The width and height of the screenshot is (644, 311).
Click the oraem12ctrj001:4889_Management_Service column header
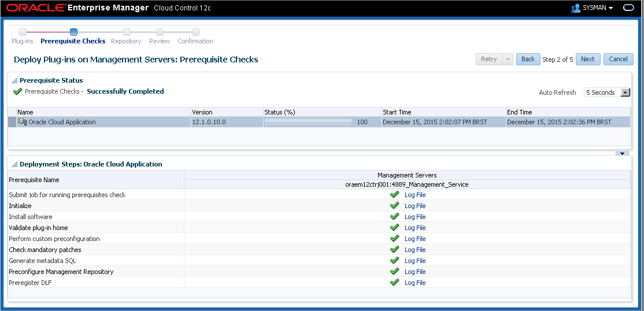click(407, 184)
